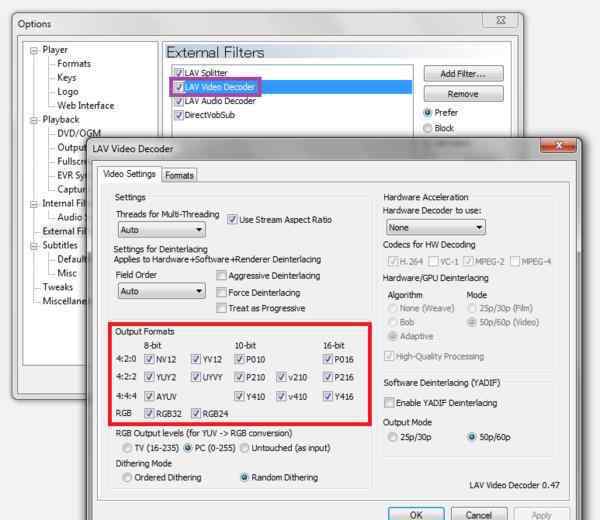This screenshot has width=600, height=520.
Task: Open Web Interface options page
Action: [86, 106]
